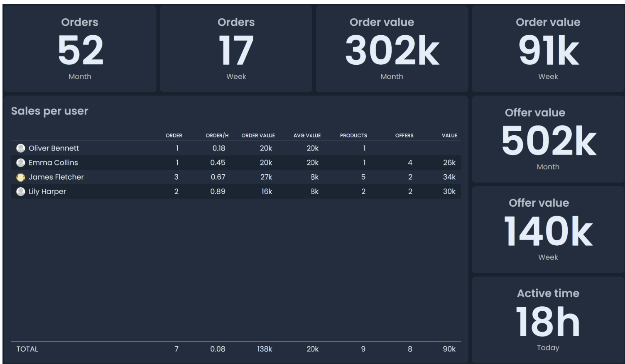Screen dimensions: 625x364
Task: Sort by OFFERS column header
Action: click(x=404, y=135)
